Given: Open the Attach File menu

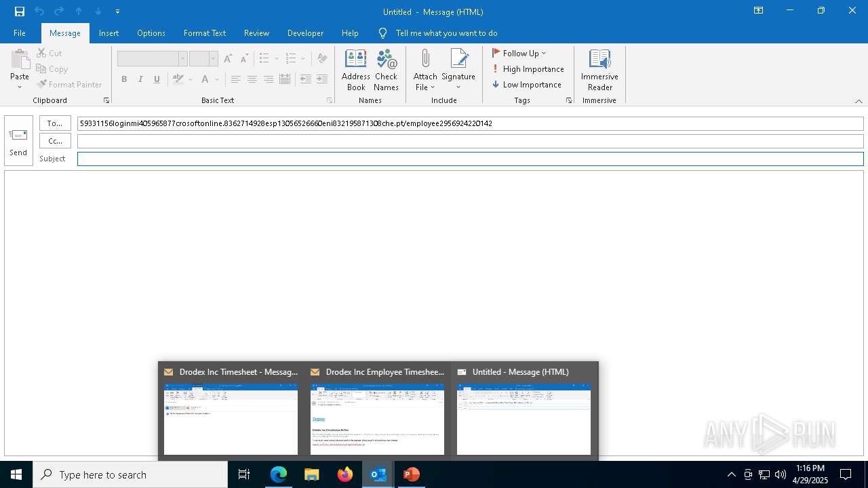Looking at the screenshot, I should [x=425, y=70].
